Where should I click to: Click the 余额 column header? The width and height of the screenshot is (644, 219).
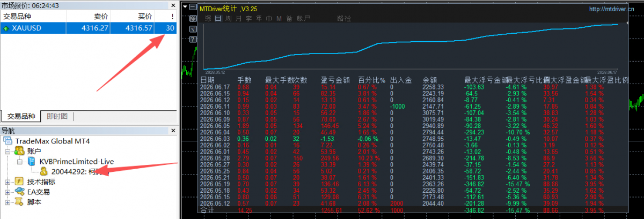click(x=430, y=80)
